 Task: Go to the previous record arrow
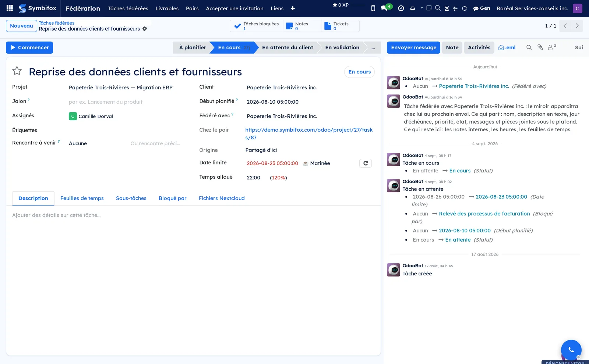[x=565, y=26]
